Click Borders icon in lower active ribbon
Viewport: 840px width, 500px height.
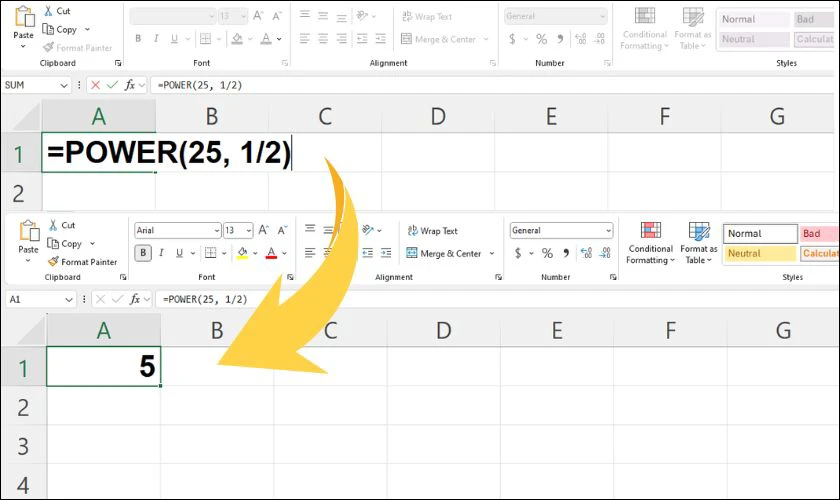[x=211, y=252]
